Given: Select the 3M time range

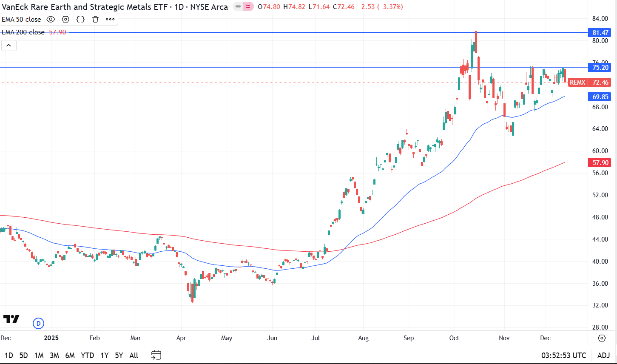Looking at the screenshot, I should [x=54, y=355].
